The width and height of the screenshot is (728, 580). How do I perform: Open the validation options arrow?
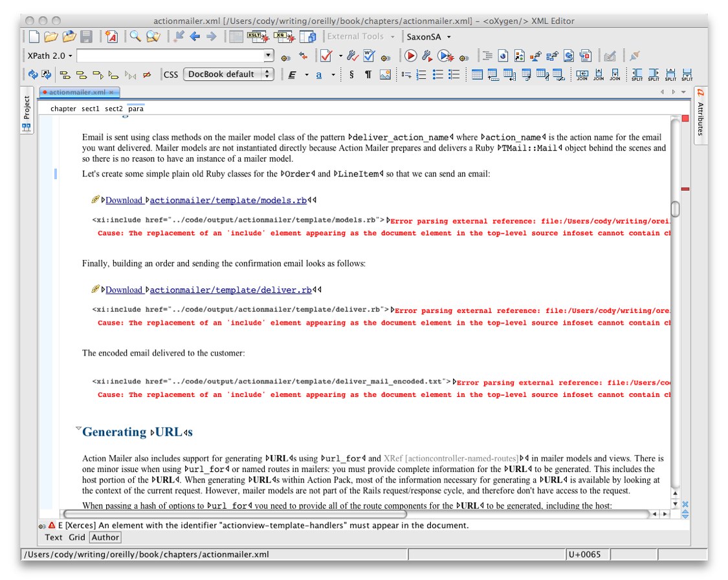coord(340,56)
